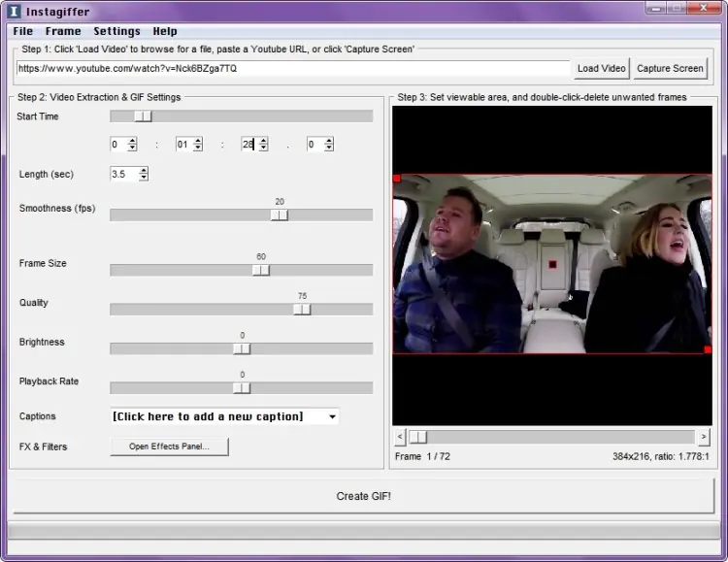Increase start time fraction with up arrow
728x562 pixels.
click(329, 141)
